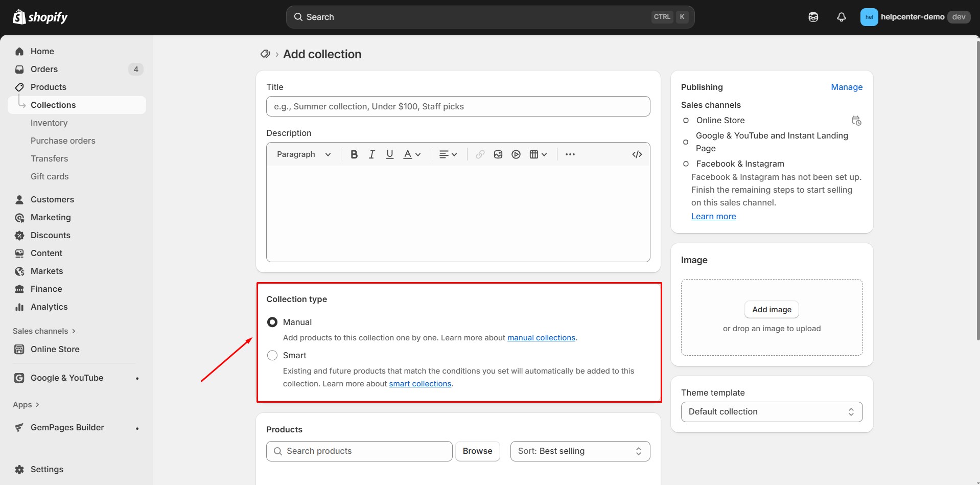Insert a link in the description

click(x=479, y=154)
